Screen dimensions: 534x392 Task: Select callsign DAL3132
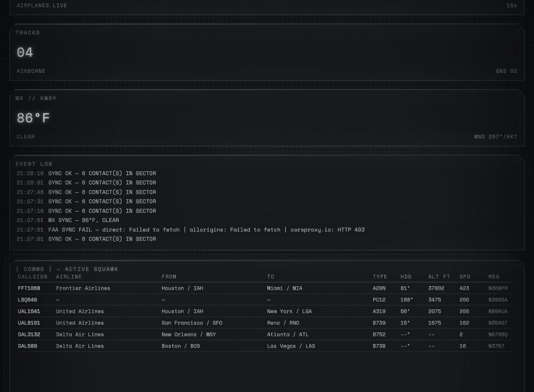(x=29, y=335)
